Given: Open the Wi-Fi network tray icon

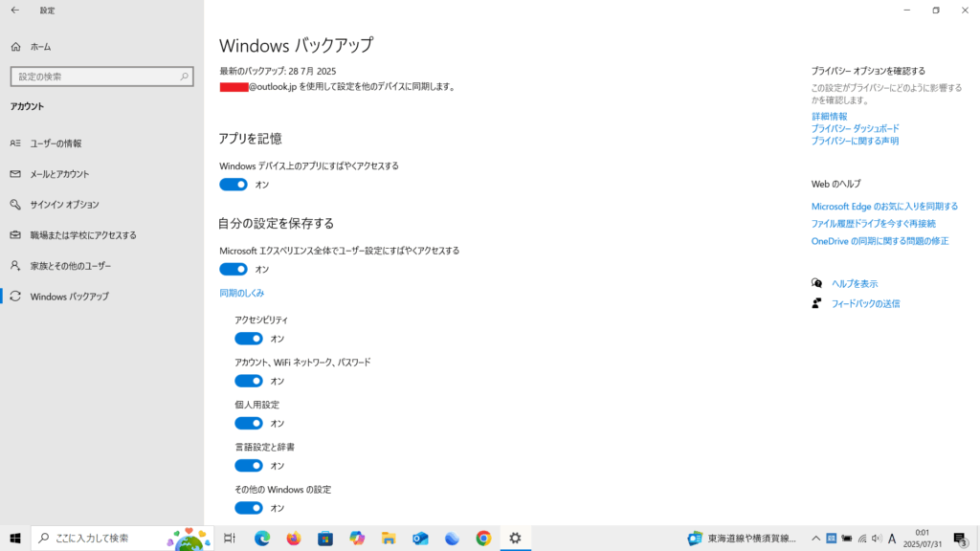Looking at the screenshot, I should click(x=862, y=538).
